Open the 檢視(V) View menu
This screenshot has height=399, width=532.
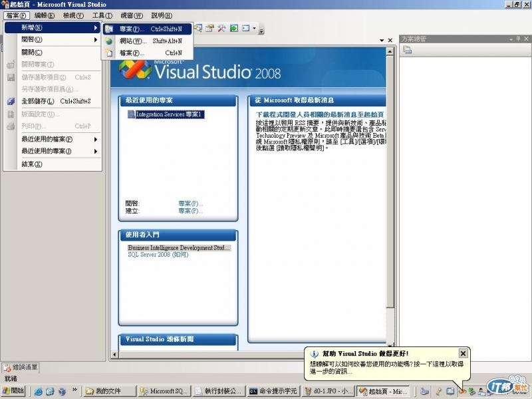[x=73, y=15]
